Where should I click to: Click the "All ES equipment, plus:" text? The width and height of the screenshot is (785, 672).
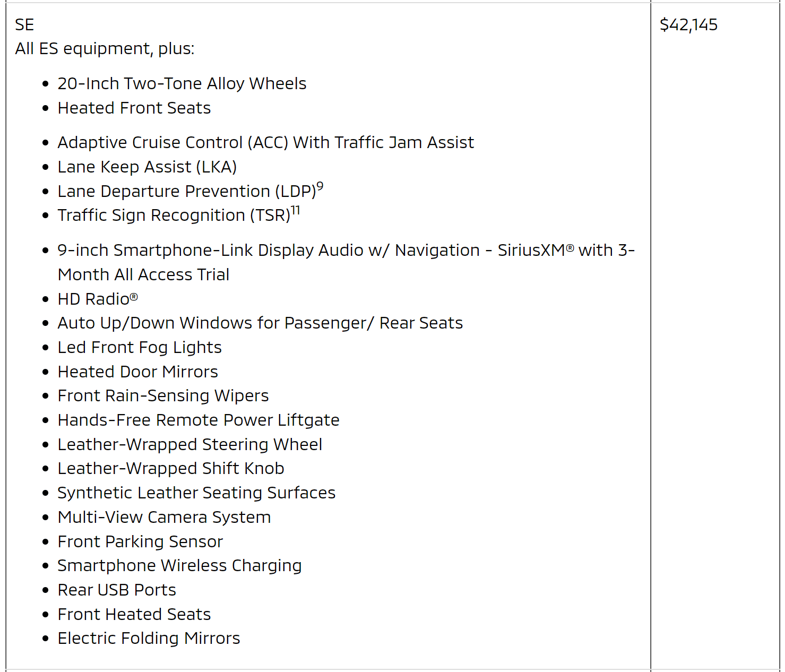(x=105, y=49)
